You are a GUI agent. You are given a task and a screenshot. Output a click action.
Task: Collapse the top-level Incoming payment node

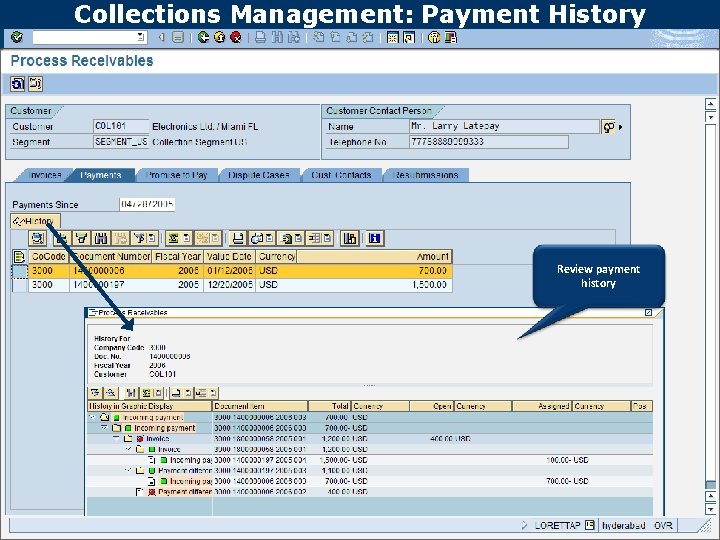coord(92,417)
